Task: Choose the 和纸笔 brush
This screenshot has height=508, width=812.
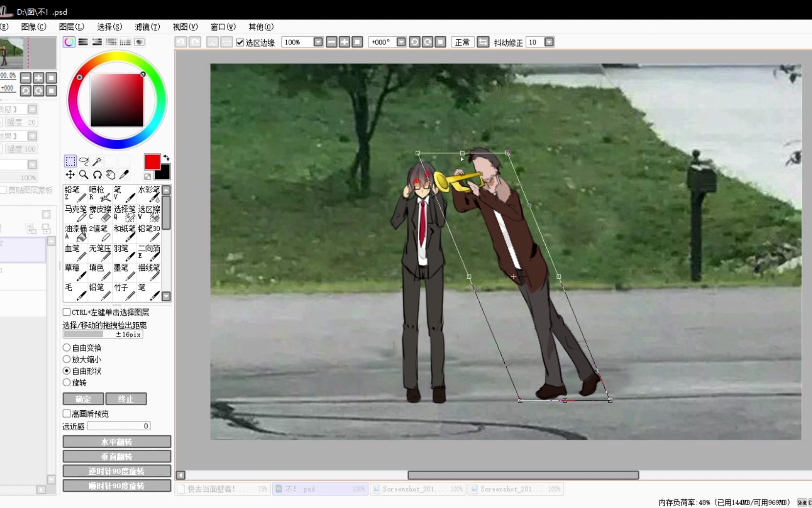Action: coord(124,233)
